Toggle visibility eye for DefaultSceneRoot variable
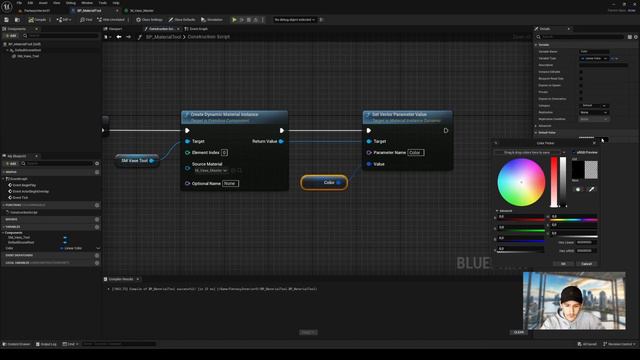This screenshot has width=640, height=360. click(x=65, y=242)
